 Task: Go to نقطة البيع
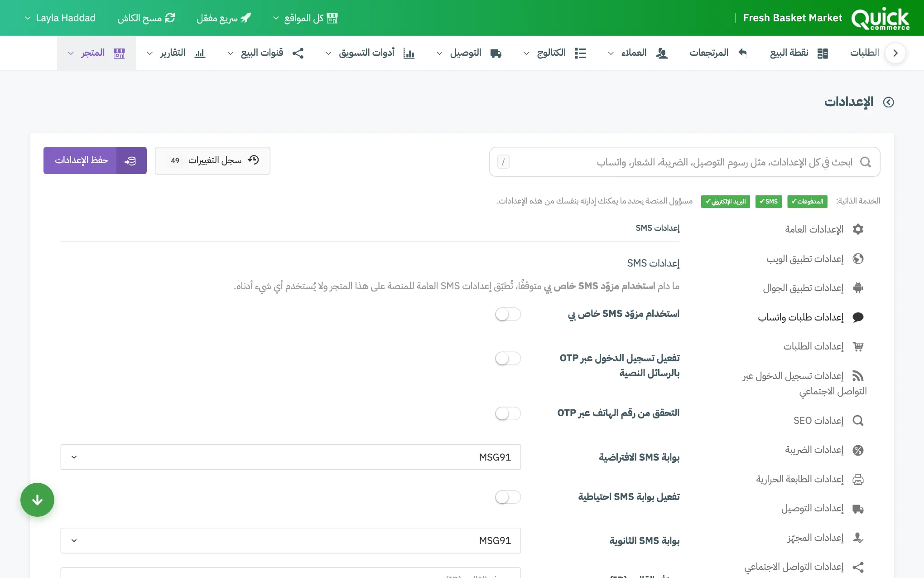tap(799, 53)
